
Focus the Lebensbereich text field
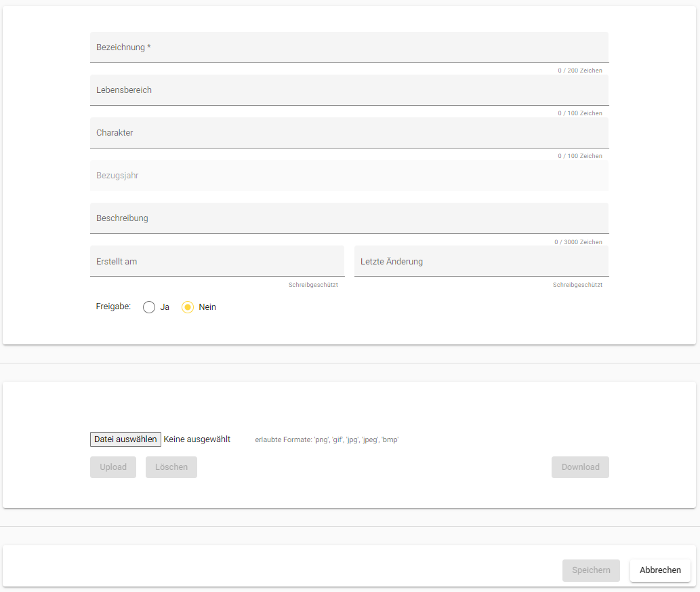pyautogui.click(x=349, y=90)
